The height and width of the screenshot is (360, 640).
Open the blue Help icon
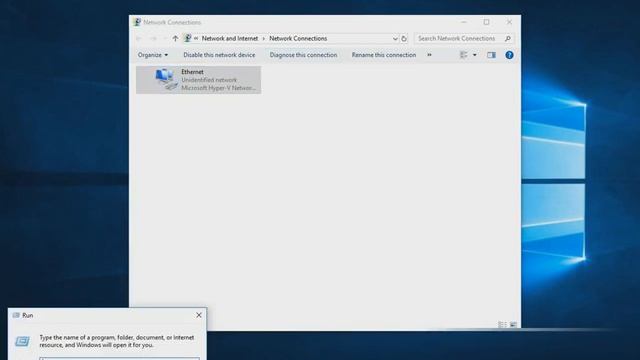(x=509, y=55)
